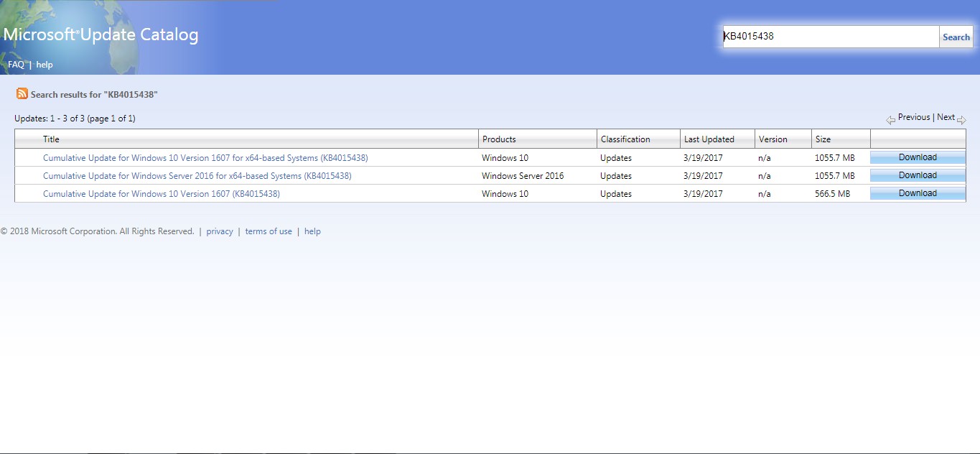Open the FAQ link in the header
This screenshot has height=454, width=980.
pos(16,65)
